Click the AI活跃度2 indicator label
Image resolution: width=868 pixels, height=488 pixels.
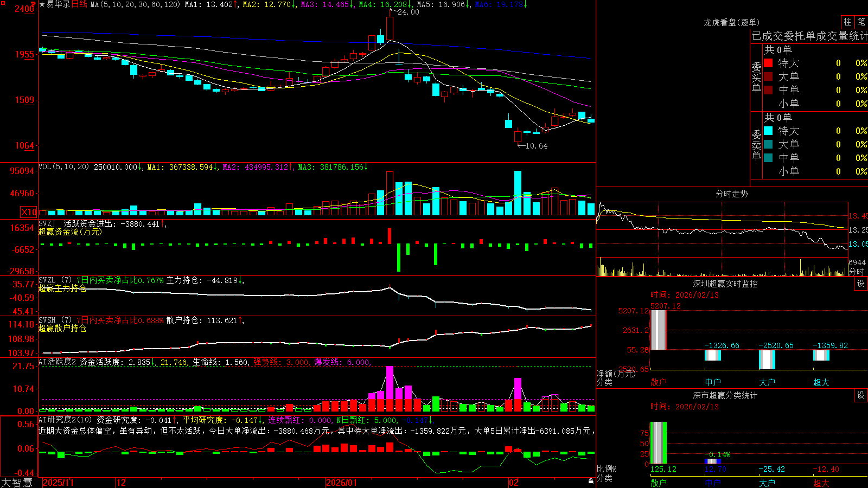[58, 362]
